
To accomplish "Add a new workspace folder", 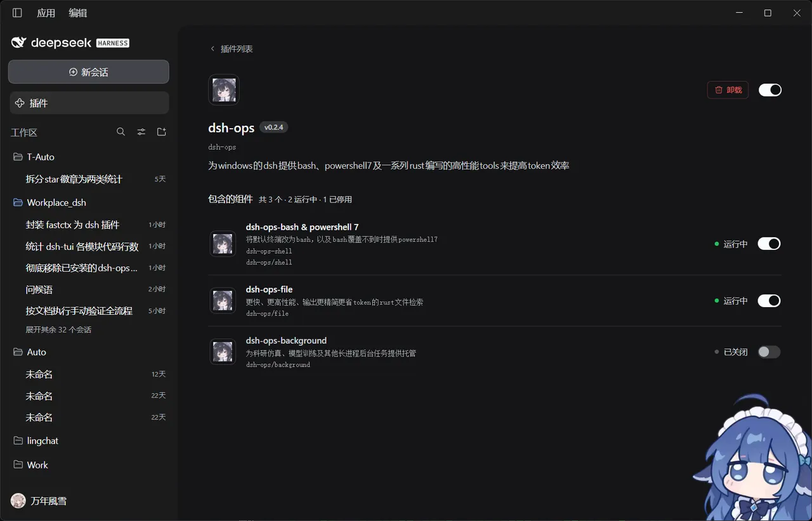I will click(162, 132).
